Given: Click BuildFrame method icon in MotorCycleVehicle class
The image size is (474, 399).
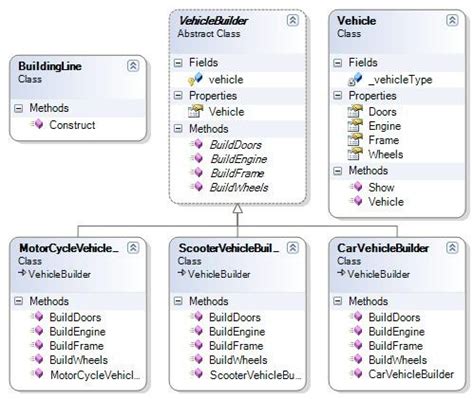Looking at the screenshot, I should point(37,345).
